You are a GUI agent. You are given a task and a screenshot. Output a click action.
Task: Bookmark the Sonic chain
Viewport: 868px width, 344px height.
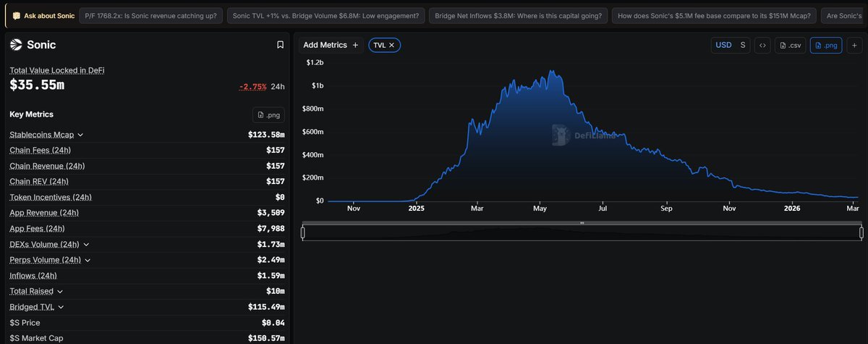pyautogui.click(x=280, y=45)
